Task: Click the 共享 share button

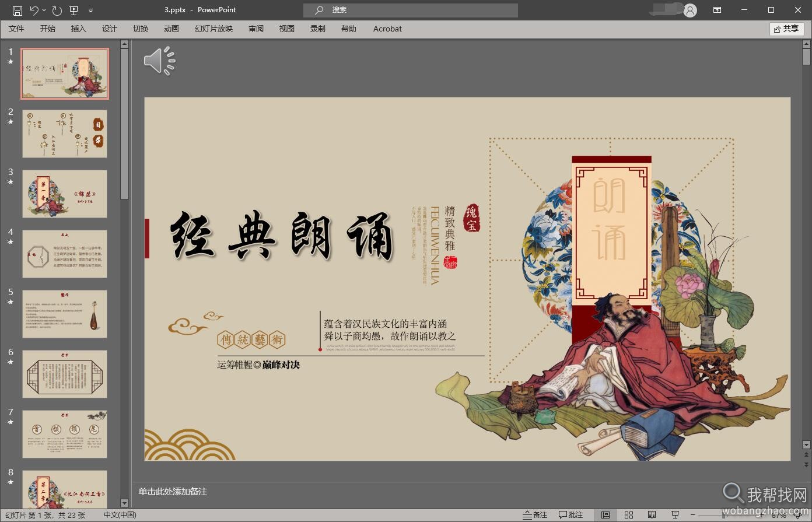Action: (x=787, y=29)
